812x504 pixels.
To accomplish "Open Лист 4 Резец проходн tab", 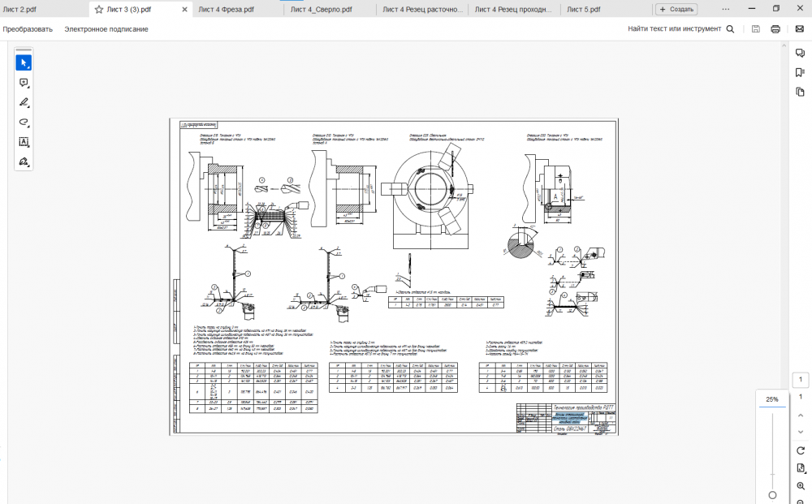I will (x=513, y=9).
